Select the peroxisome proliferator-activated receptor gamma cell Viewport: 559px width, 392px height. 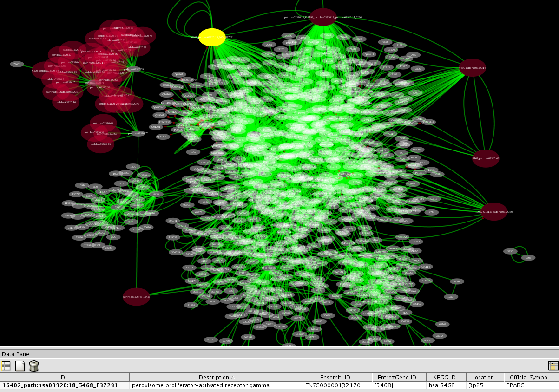(216, 385)
